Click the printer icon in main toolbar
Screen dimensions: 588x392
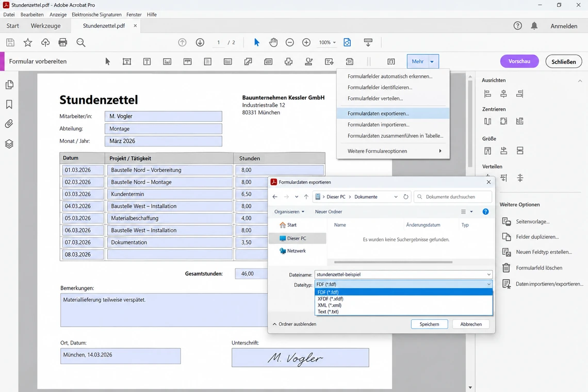62,42
